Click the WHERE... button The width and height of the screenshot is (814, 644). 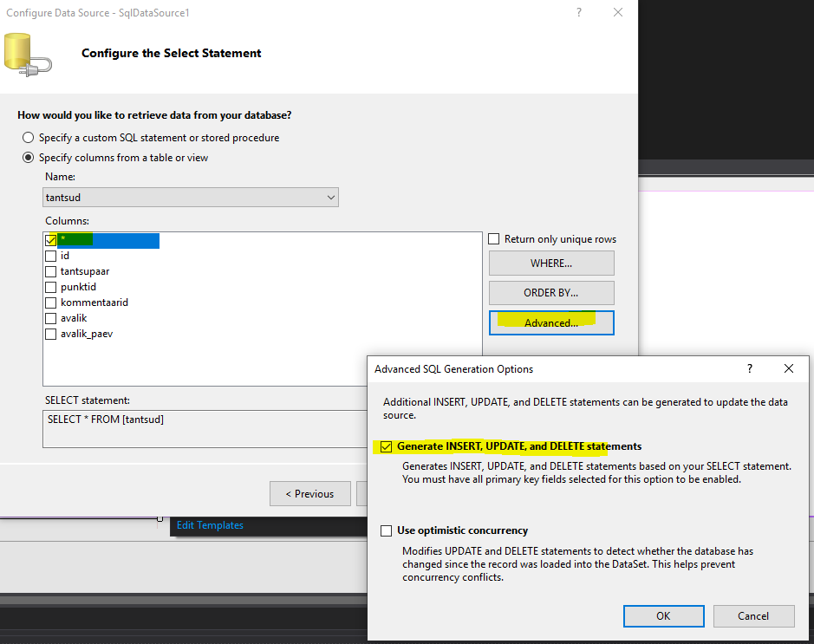tap(551, 263)
